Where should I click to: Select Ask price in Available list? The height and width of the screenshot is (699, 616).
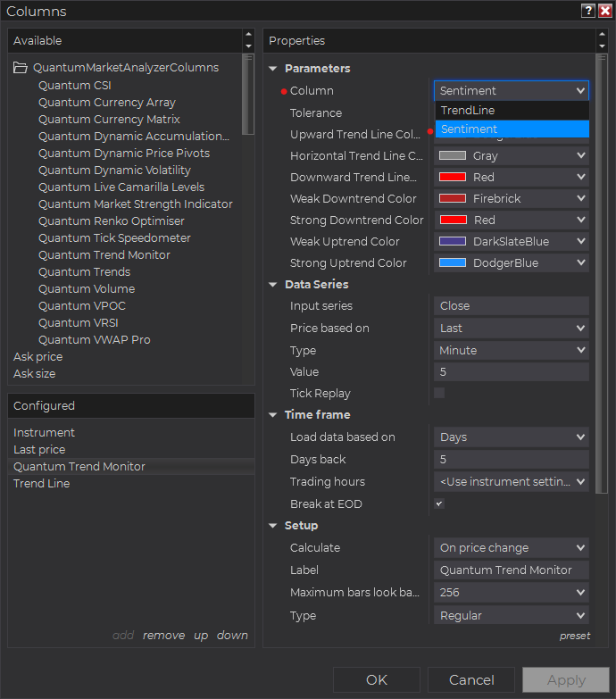(x=37, y=356)
